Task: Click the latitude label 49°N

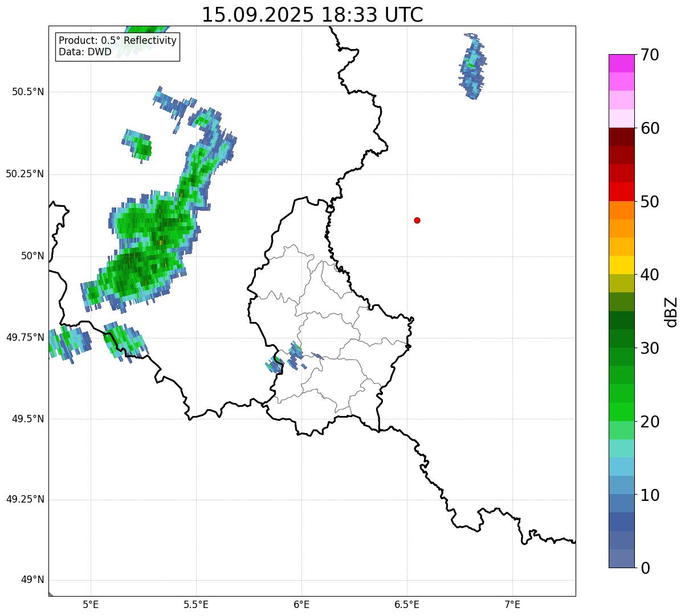Action: click(x=32, y=580)
